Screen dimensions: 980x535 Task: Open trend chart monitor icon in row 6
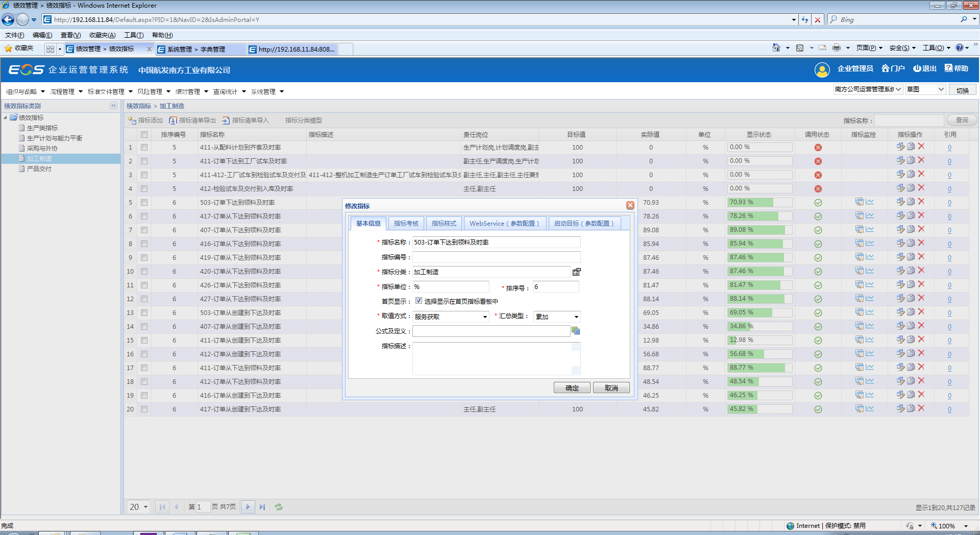[x=870, y=216]
